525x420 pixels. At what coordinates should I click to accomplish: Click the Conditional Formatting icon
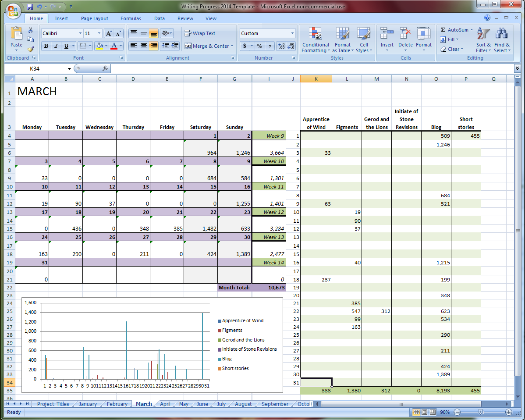[x=315, y=34]
